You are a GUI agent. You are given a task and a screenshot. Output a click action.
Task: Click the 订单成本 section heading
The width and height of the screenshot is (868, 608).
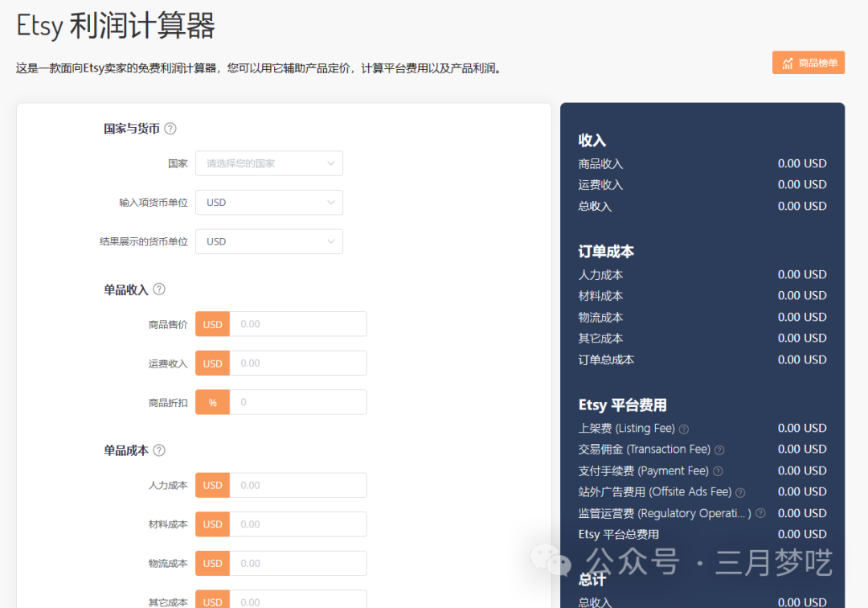click(606, 252)
